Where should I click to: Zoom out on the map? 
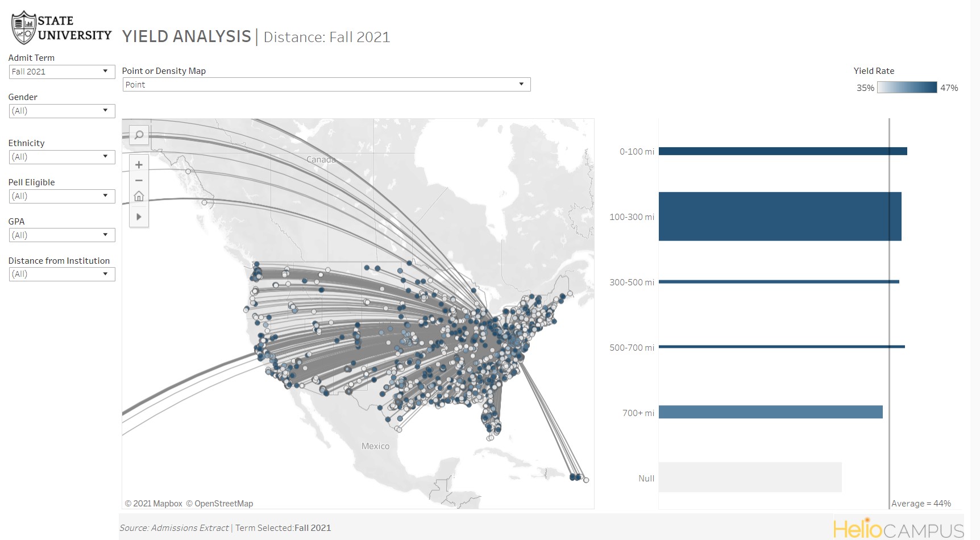click(139, 180)
